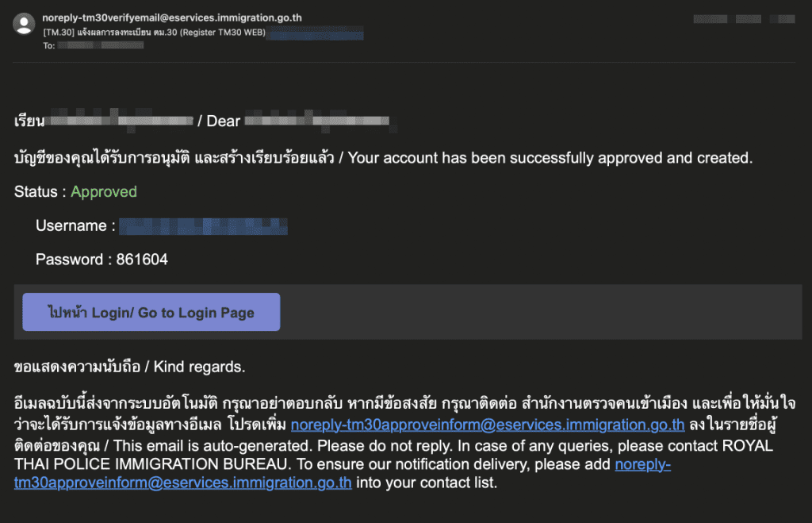Click the blurred name after Dear
The image size is (812, 523).
[x=321, y=121]
